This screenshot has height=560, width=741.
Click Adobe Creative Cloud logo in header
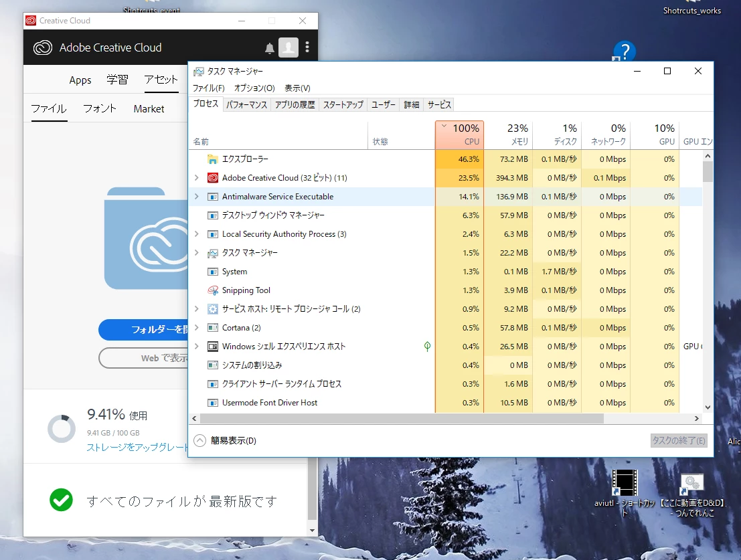point(43,48)
